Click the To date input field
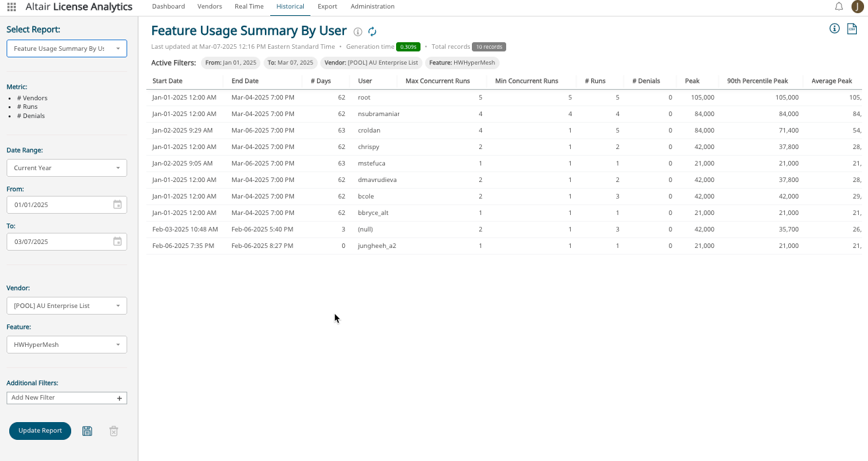Image resolution: width=868 pixels, height=461 pixels. point(67,241)
